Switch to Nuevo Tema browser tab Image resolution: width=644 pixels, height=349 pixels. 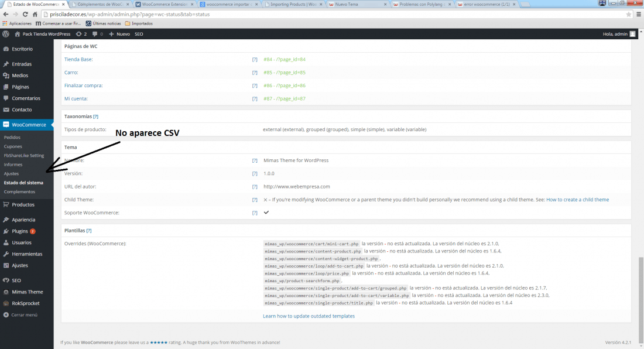pyautogui.click(x=358, y=5)
